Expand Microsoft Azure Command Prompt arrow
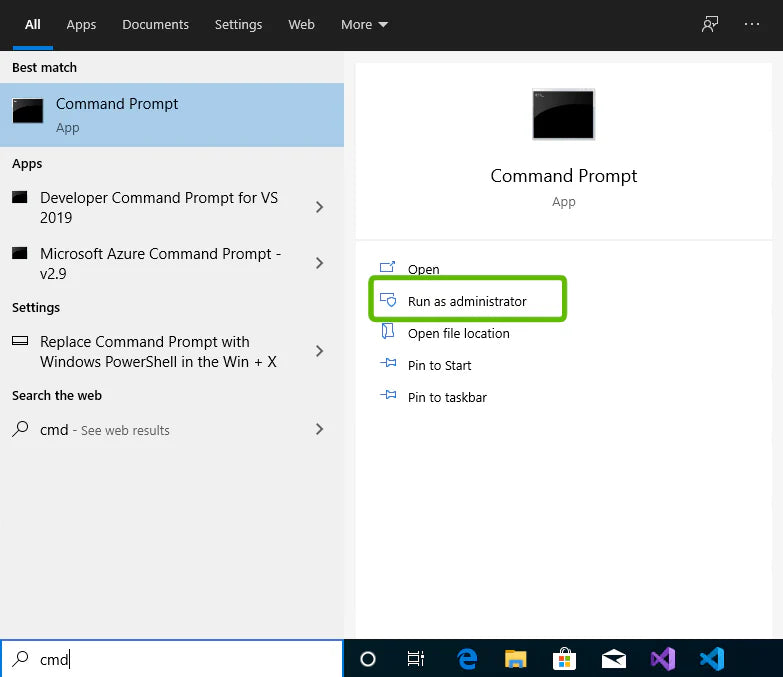Viewport: 783px width, 677px height. (320, 263)
